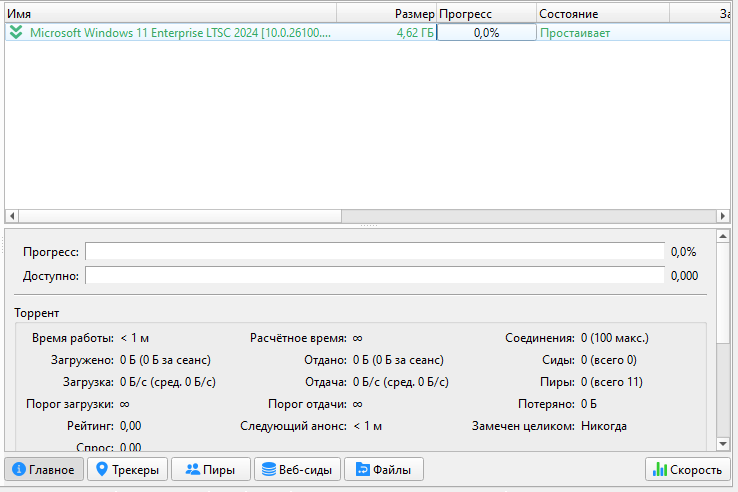Click the Сиды value 0 (всего 0)
The height and width of the screenshot is (492, 738).
(609, 360)
